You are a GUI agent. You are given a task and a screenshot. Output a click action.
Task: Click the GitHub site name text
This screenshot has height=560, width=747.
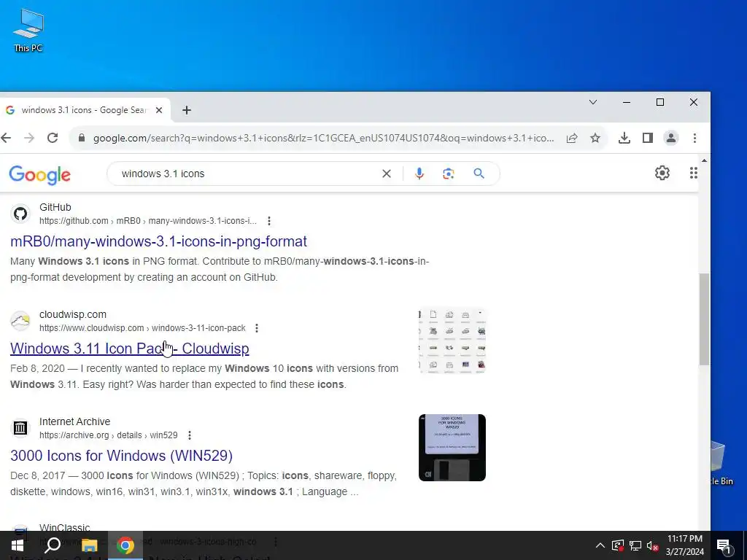(55, 207)
